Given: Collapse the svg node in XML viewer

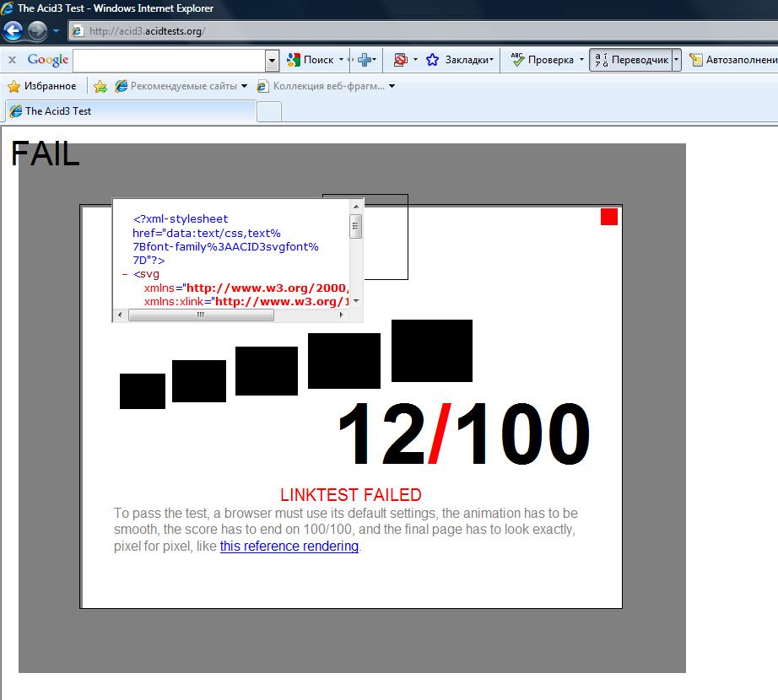Looking at the screenshot, I should 125,274.
